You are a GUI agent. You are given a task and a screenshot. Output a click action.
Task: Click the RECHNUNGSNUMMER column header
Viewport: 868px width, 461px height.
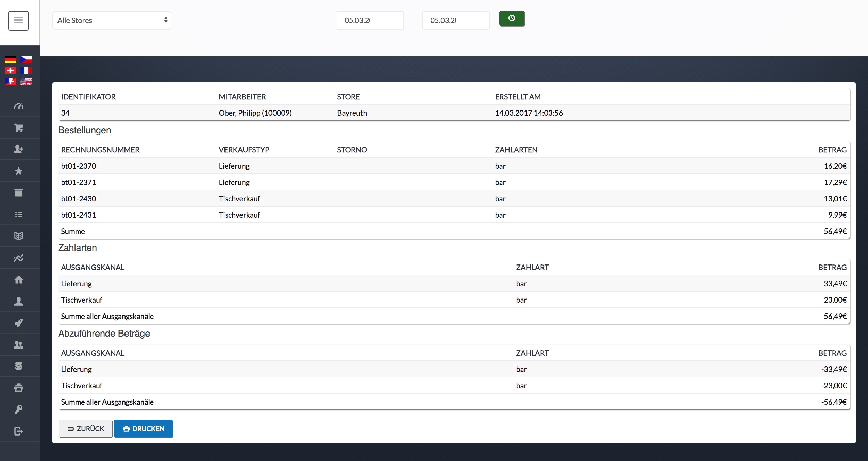point(100,150)
